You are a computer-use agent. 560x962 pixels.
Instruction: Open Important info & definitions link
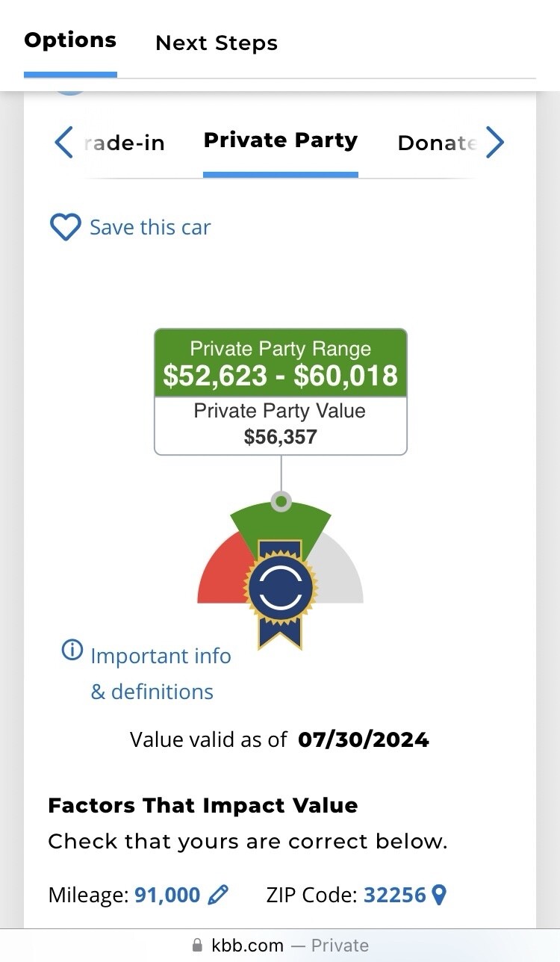tap(160, 674)
